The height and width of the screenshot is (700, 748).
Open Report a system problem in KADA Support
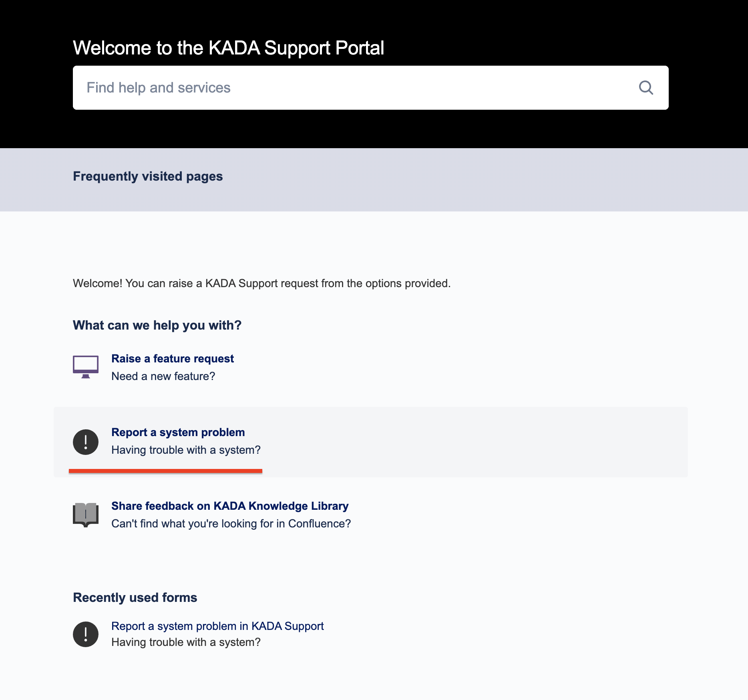pos(217,626)
